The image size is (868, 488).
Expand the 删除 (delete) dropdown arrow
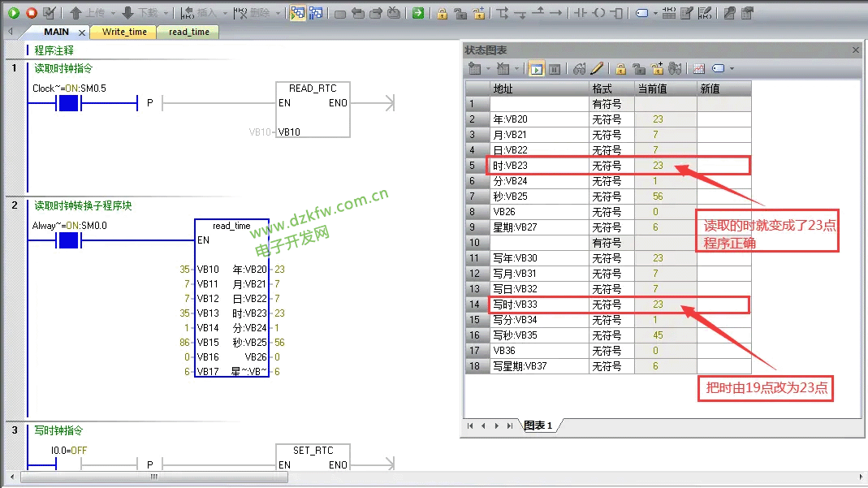click(279, 13)
